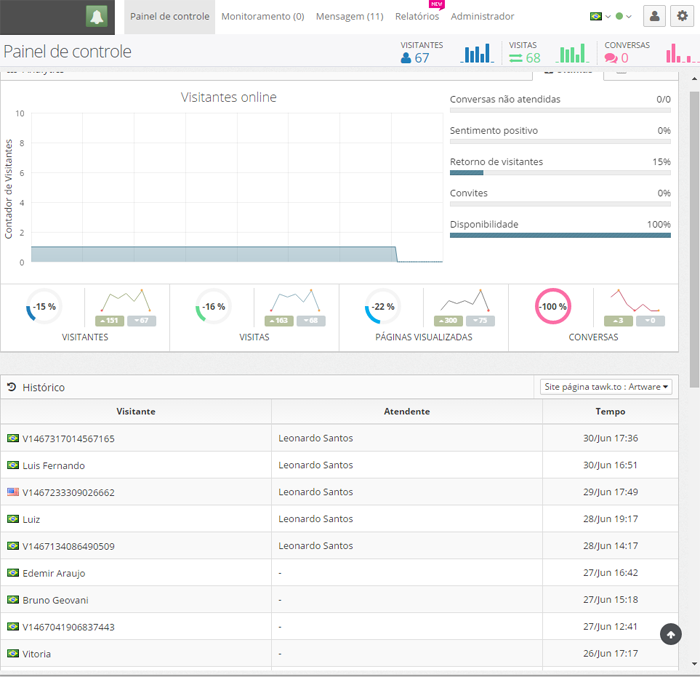
Task: Click the 163 visits badge
Action: 279,321
